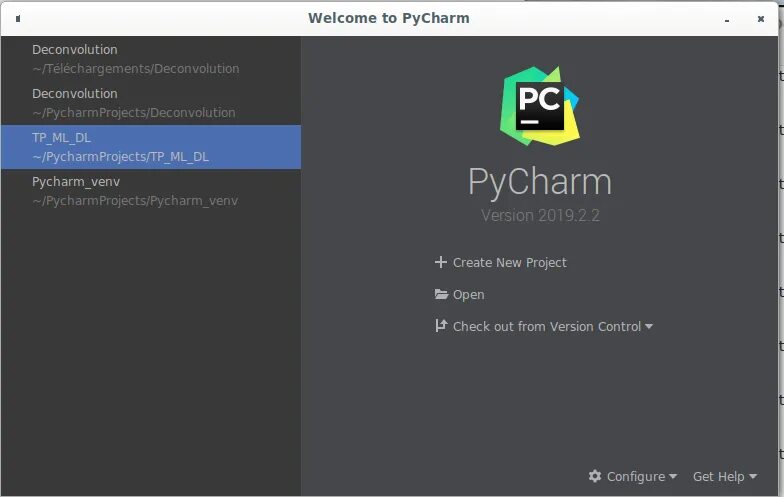Click the plus icon beside Create New Project

tap(440, 262)
